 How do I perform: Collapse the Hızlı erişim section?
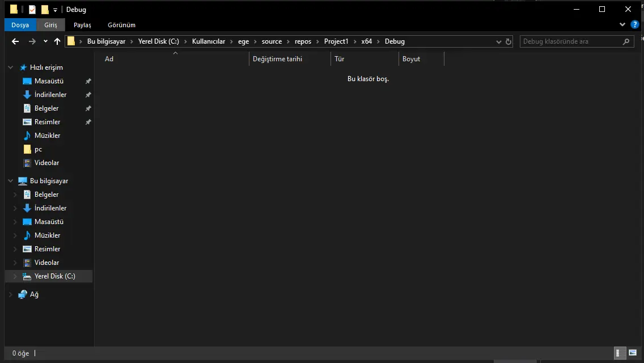pos(11,67)
